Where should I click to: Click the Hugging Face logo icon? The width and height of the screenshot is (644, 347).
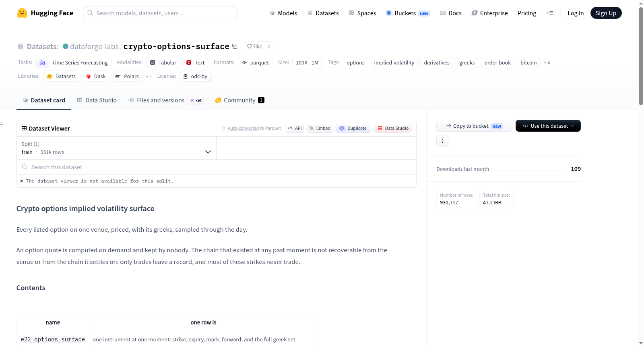(22, 13)
